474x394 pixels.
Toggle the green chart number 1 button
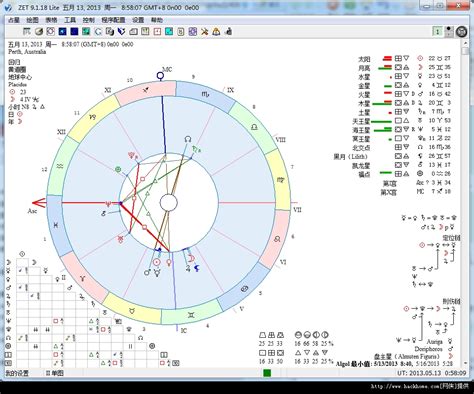point(437,32)
